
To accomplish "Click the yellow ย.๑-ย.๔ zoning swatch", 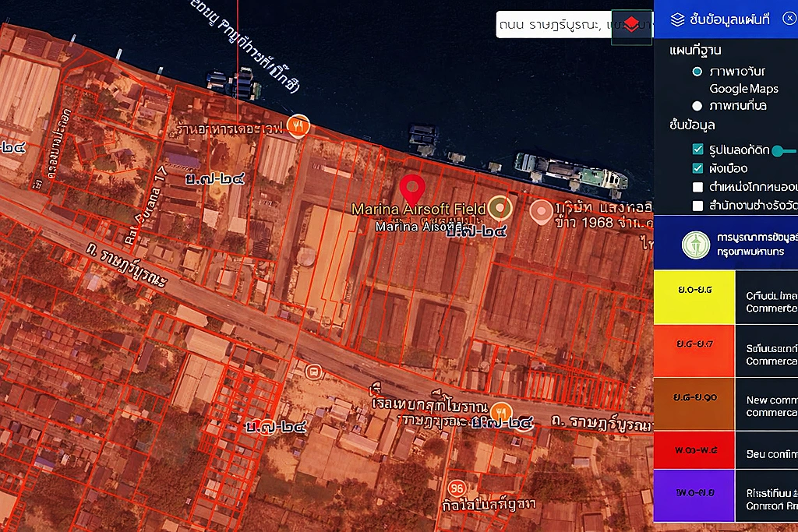I will click(x=694, y=297).
